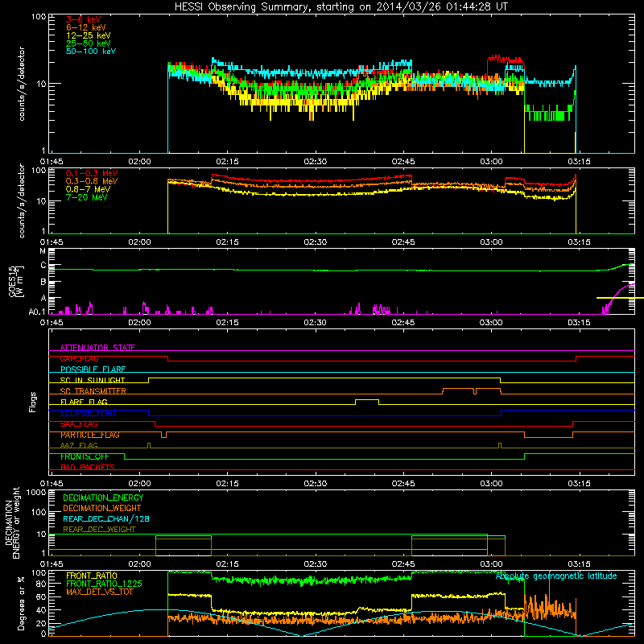Pick the SC_TRANSMITTER flag label
The image size is (644, 644).
[93, 391]
